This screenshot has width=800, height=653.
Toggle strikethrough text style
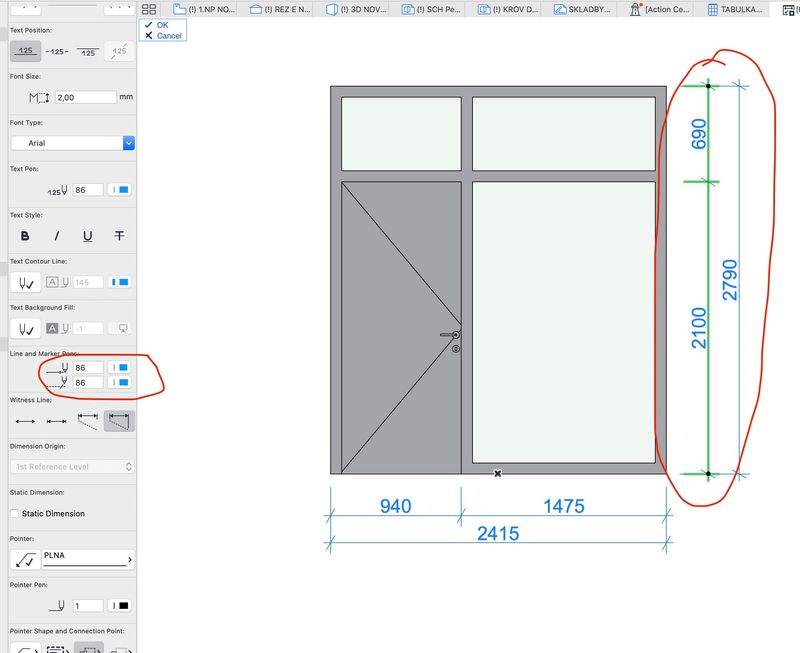click(119, 236)
